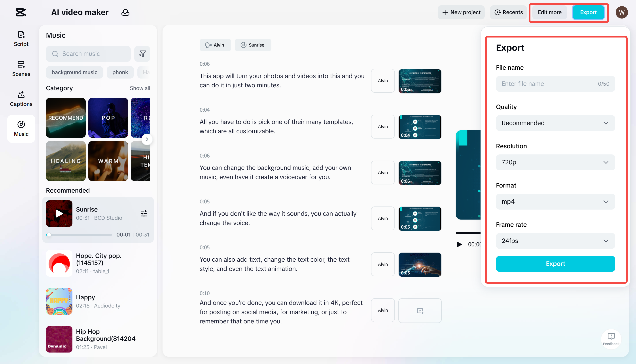The width and height of the screenshot is (636, 364).
Task: Click the Alvin voice chip above the script
Action: pyautogui.click(x=215, y=45)
